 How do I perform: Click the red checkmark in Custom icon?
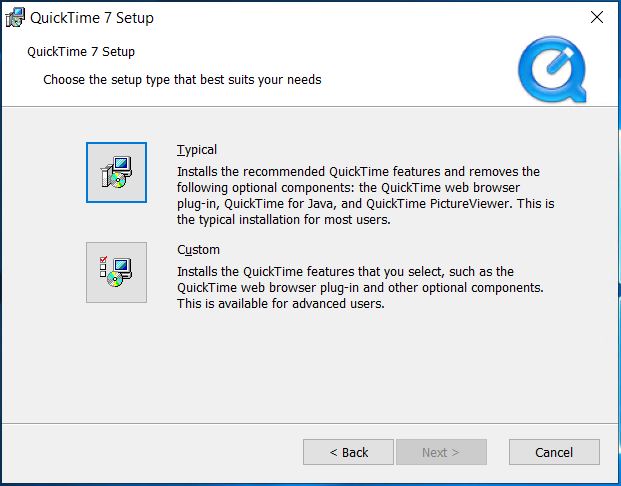tap(104, 260)
